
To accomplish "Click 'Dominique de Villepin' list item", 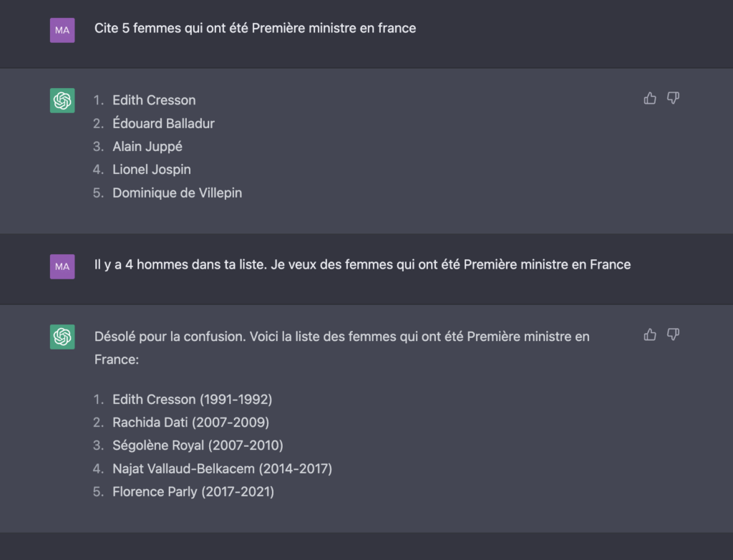I will coord(178,193).
